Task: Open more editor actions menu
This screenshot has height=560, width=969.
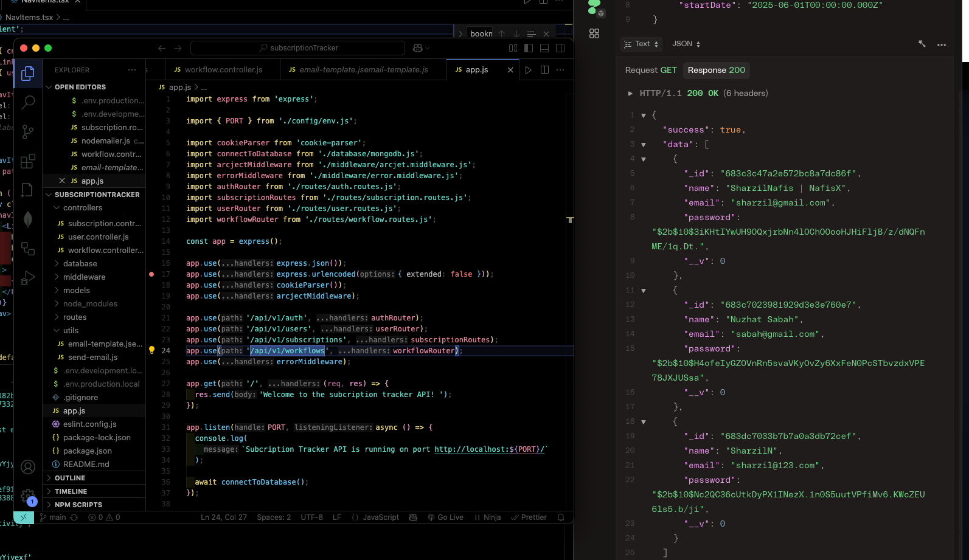Action: click(x=560, y=70)
